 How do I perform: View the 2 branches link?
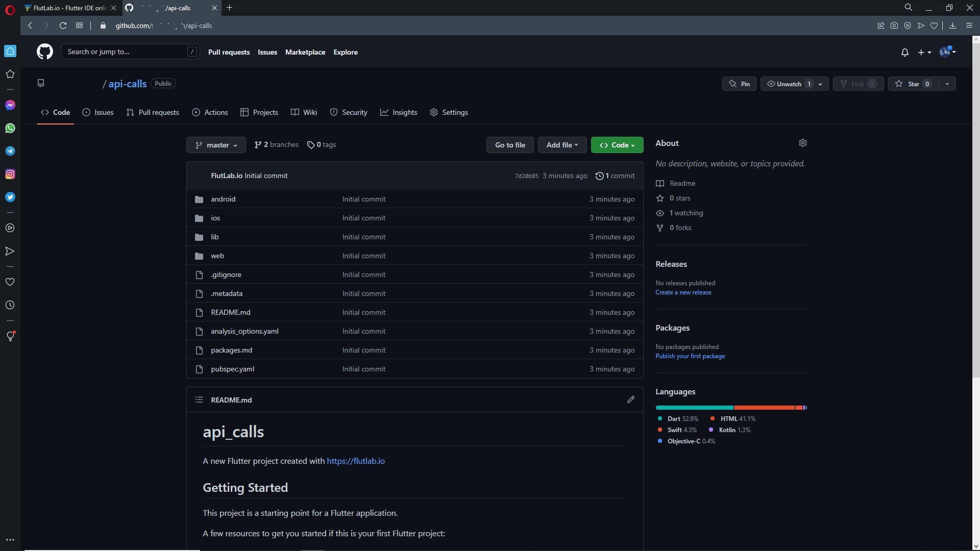click(276, 144)
